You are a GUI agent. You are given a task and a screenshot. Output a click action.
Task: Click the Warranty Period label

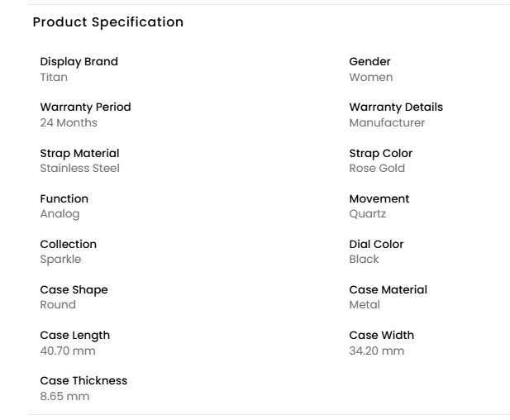85,107
